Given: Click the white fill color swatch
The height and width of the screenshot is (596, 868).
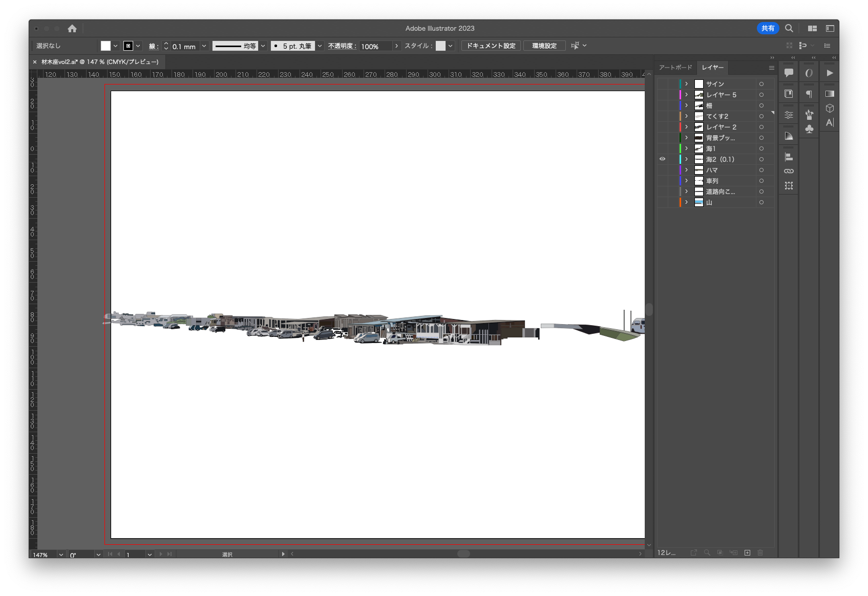Looking at the screenshot, I should coord(105,46).
